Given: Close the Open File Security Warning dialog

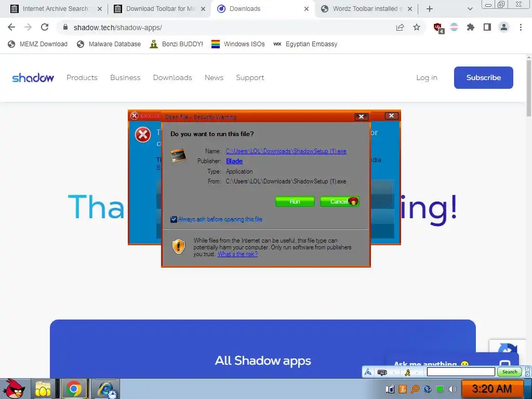Looking at the screenshot, I should pos(362,117).
